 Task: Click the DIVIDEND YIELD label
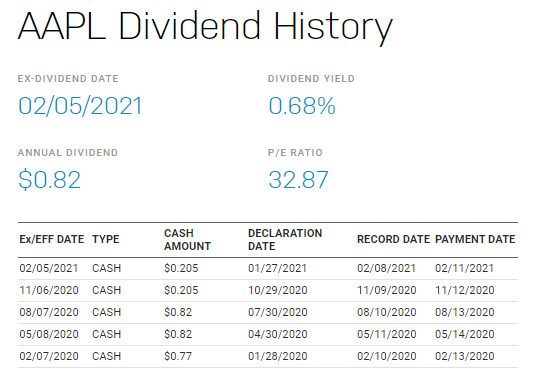click(311, 78)
